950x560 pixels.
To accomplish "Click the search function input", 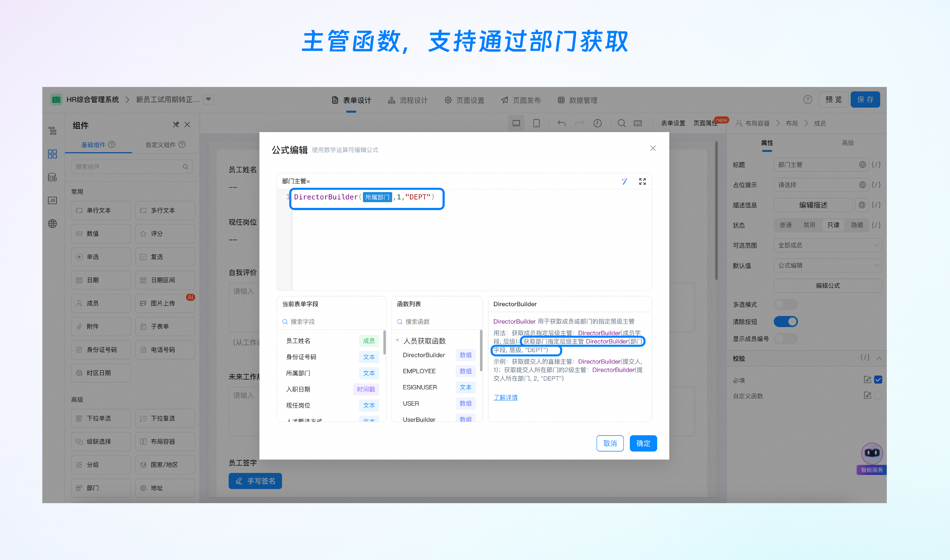I will (x=437, y=322).
